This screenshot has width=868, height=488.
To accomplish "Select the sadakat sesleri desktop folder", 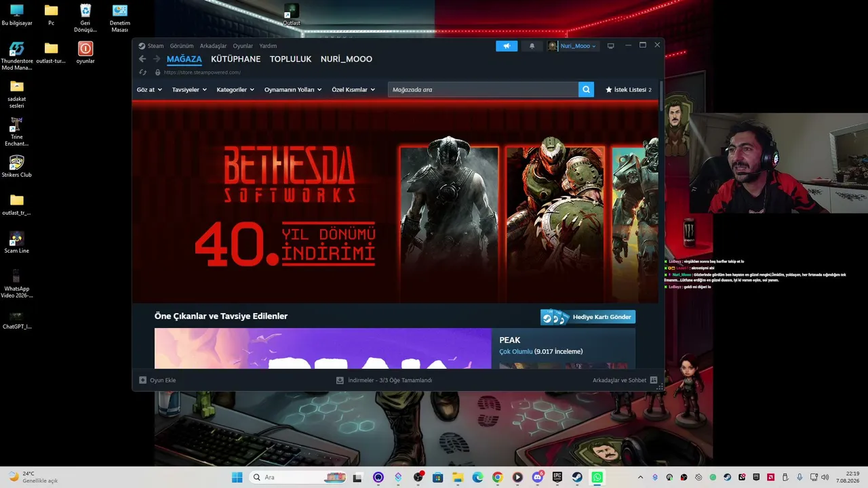I will (x=17, y=94).
